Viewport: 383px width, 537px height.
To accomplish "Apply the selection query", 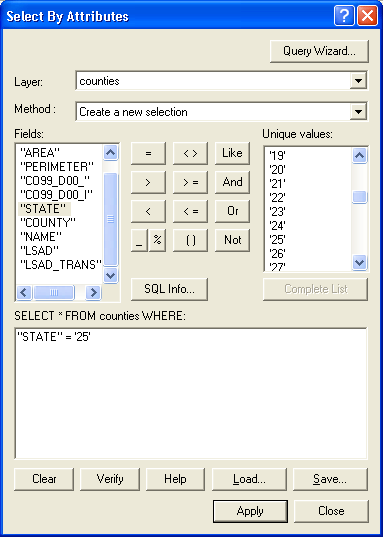I will 250,511.
